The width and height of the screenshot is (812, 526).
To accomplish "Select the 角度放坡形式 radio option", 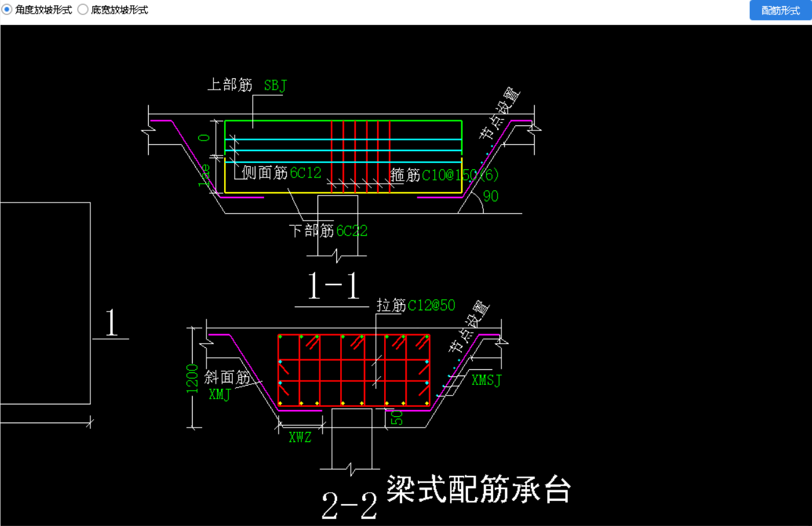I will tap(37, 10).
